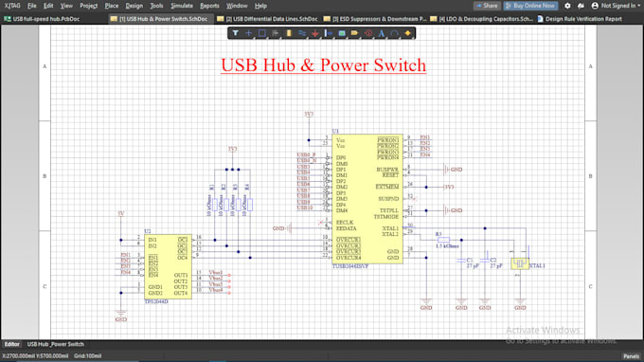The width and height of the screenshot is (644, 362).
Task: Open the Place menu
Action: point(112,6)
